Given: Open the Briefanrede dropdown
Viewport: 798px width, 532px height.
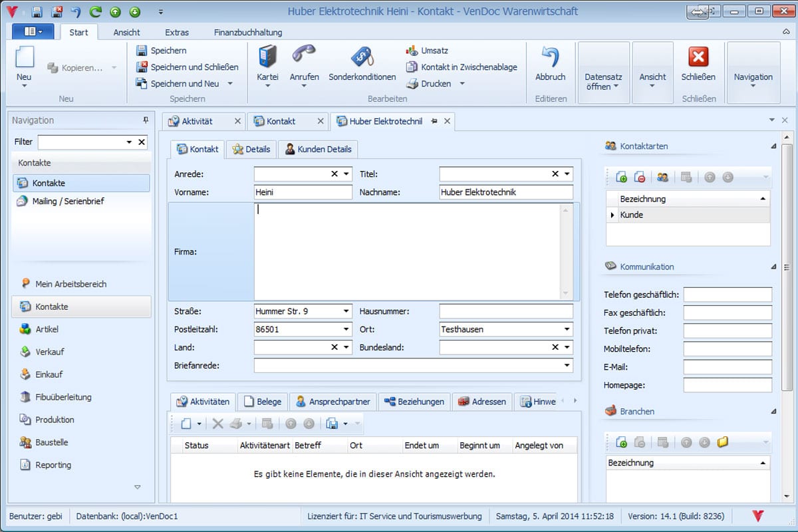Looking at the screenshot, I should (x=567, y=365).
